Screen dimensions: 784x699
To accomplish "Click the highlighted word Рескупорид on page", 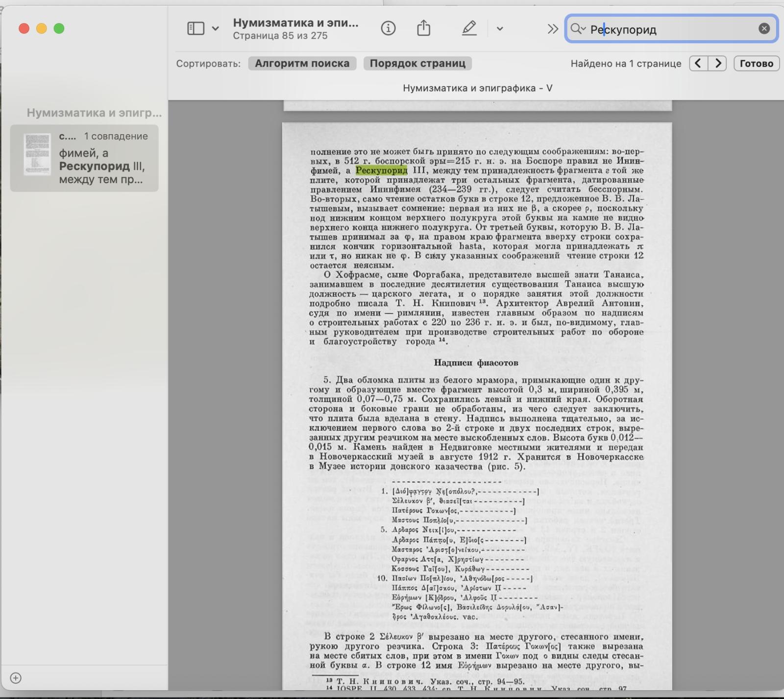I will pyautogui.click(x=381, y=170).
